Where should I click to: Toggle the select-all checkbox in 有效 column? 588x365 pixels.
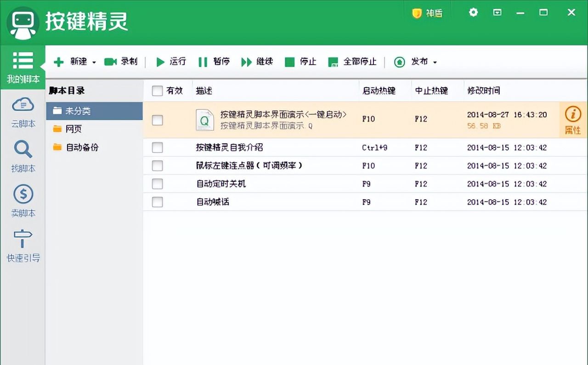157,90
